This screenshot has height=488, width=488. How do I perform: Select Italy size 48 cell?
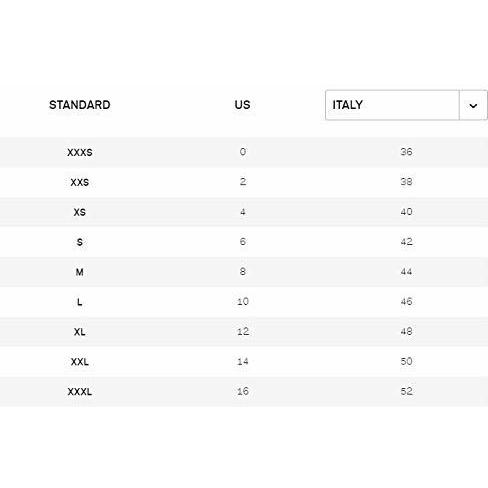tap(406, 331)
